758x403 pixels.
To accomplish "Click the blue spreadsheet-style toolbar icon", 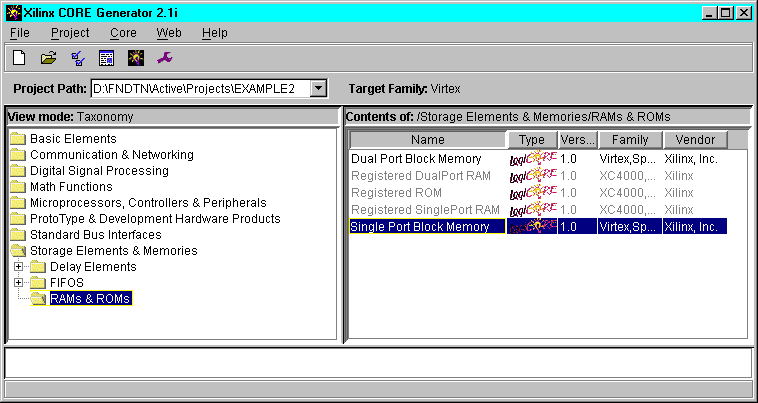I will 106,58.
